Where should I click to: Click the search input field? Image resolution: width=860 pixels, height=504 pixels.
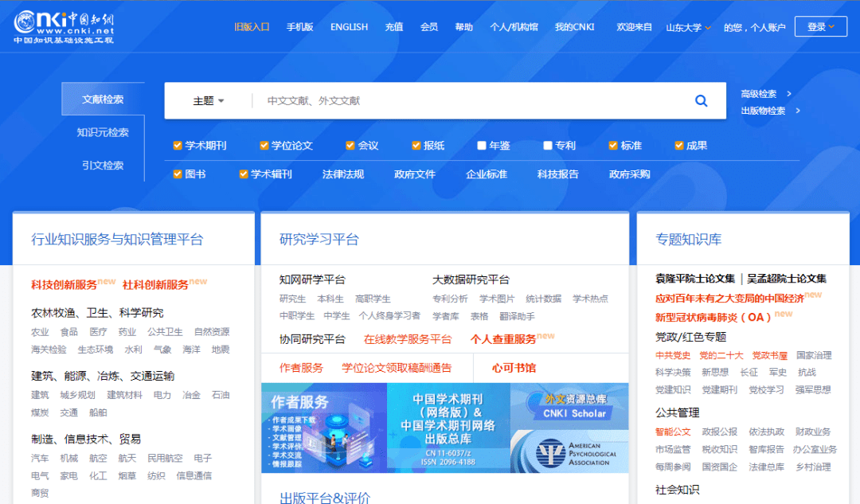[471, 101]
